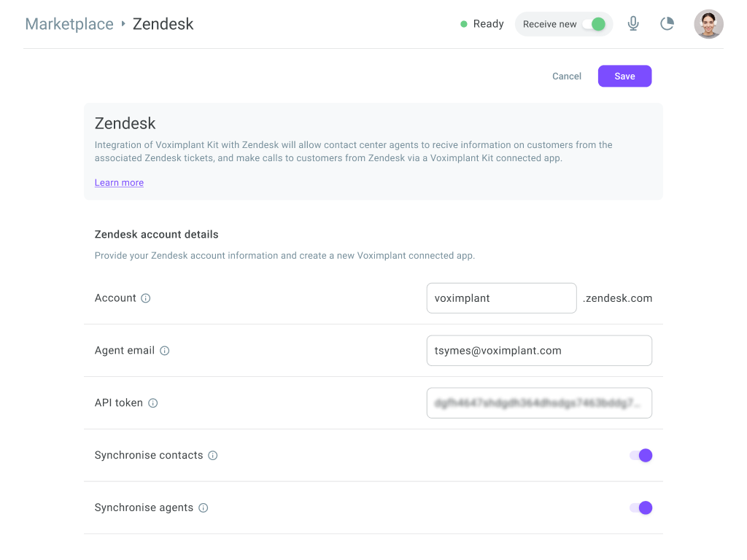This screenshot has width=747, height=560.
Task: Click info icon beside API token
Action: tap(153, 403)
